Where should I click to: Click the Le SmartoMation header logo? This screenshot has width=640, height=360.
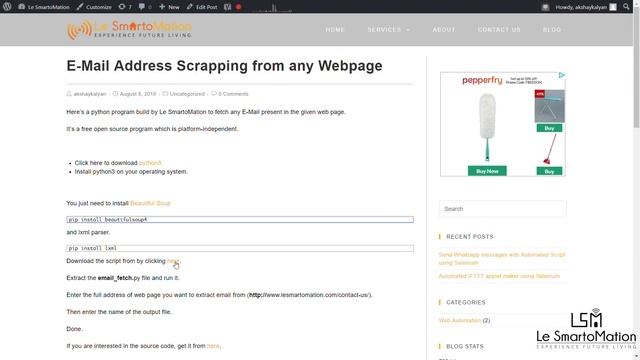(129, 30)
